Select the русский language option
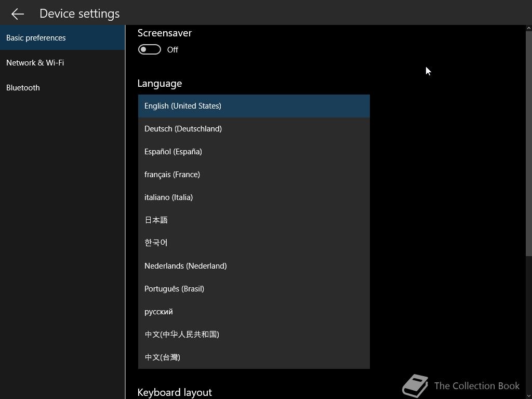 254,312
